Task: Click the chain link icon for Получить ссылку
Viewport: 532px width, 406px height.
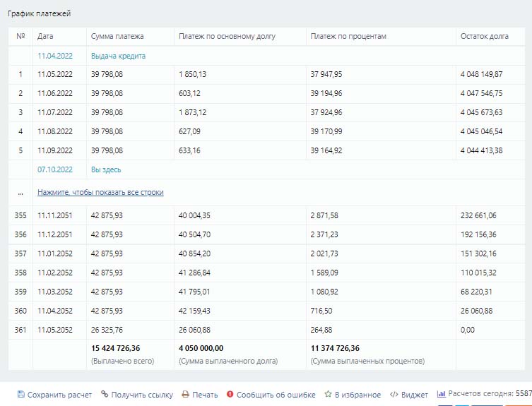Action: pos(105,395)
